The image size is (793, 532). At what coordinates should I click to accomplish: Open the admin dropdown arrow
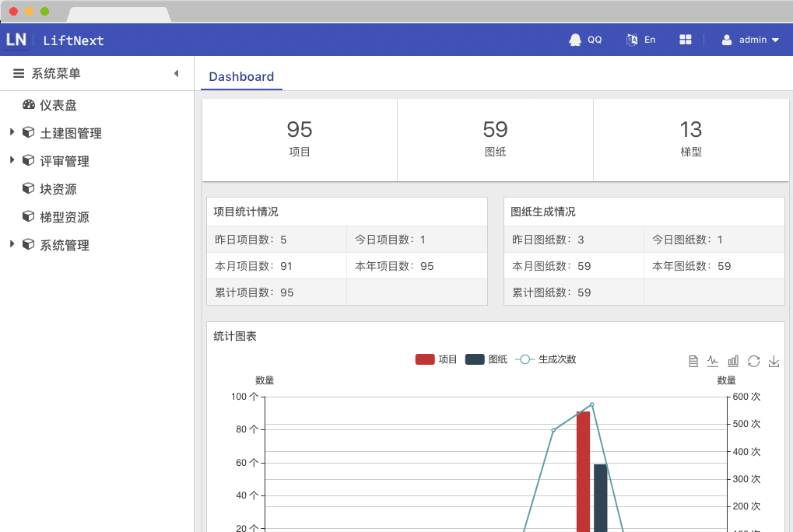tap(775, 40)
